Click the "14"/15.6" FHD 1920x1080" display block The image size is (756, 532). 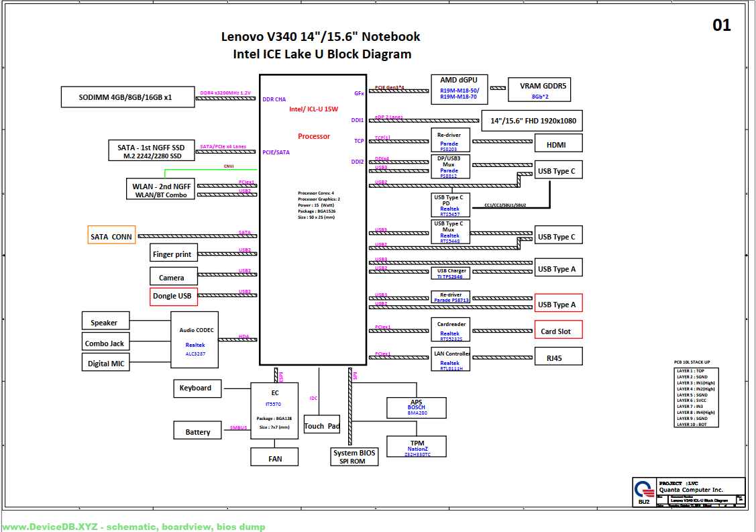pos(532,121)
